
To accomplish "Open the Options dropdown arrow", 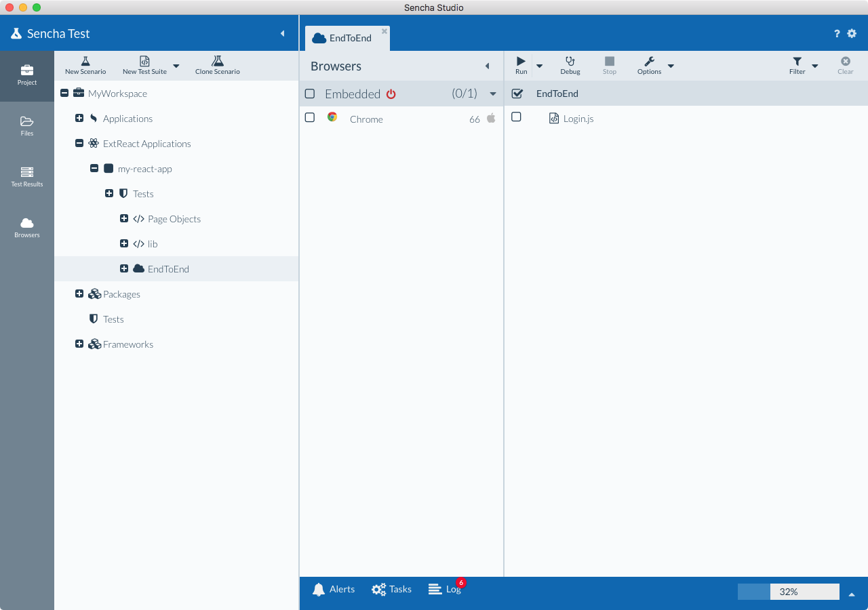I will click(x=671, y=66).
